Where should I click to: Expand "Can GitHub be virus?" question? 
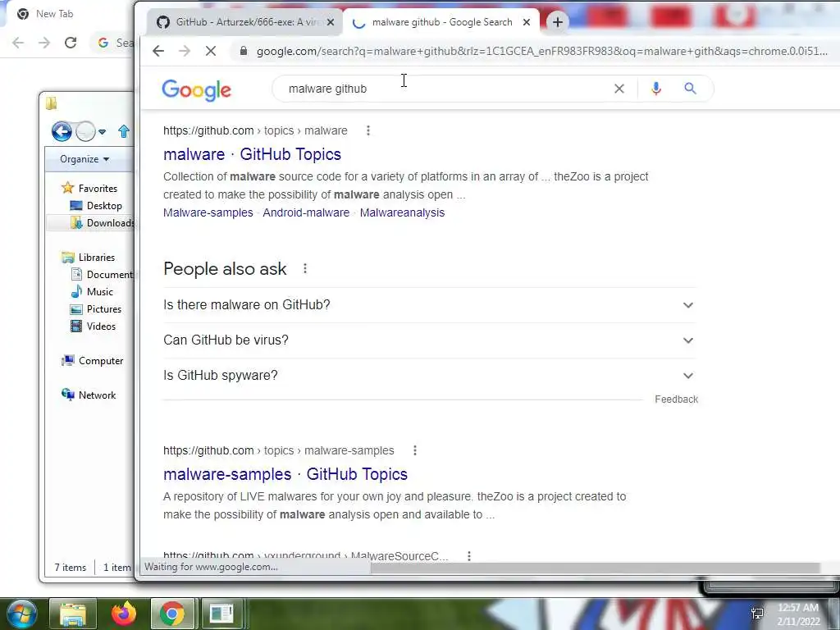tap(429, 340)
